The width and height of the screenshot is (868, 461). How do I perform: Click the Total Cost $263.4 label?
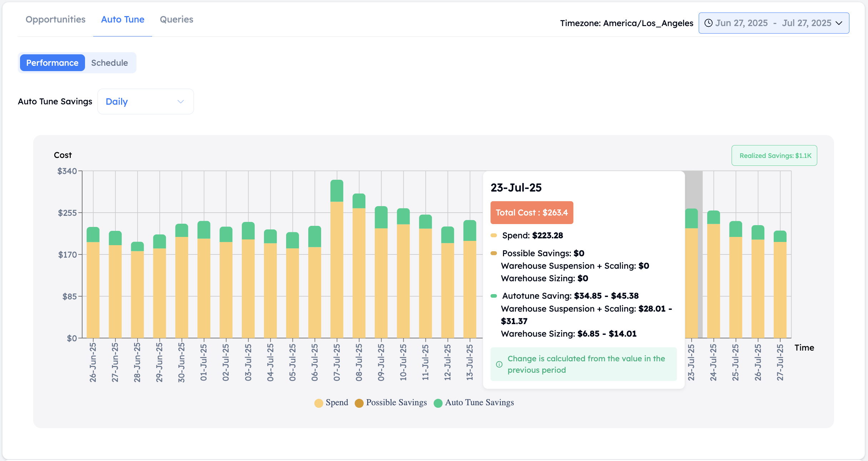coord(532,213)
